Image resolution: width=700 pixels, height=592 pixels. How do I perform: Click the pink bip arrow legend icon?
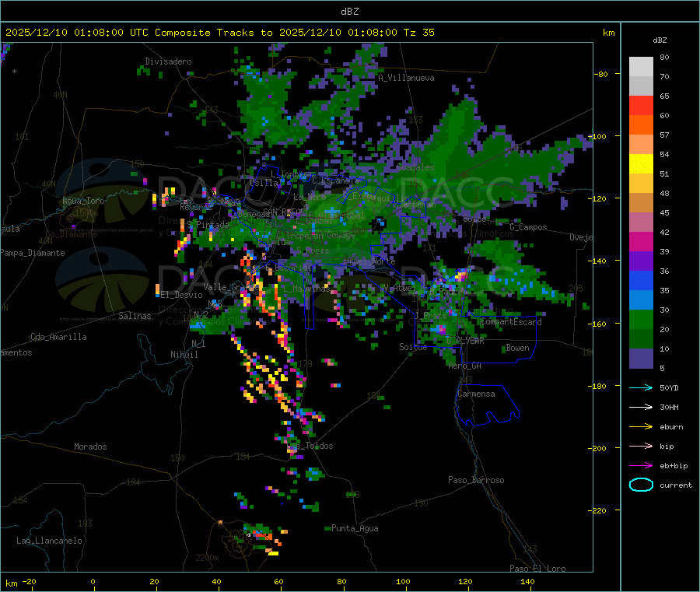641,446
